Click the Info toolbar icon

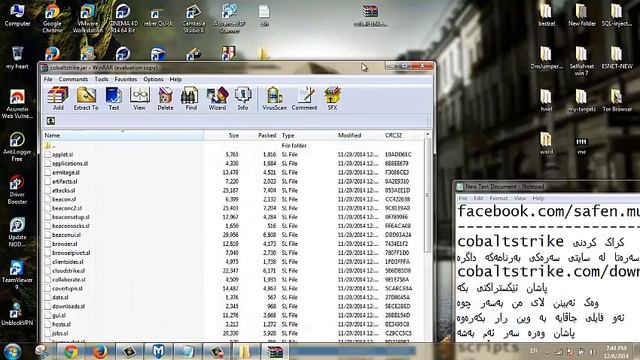click(x=243, y=98)
